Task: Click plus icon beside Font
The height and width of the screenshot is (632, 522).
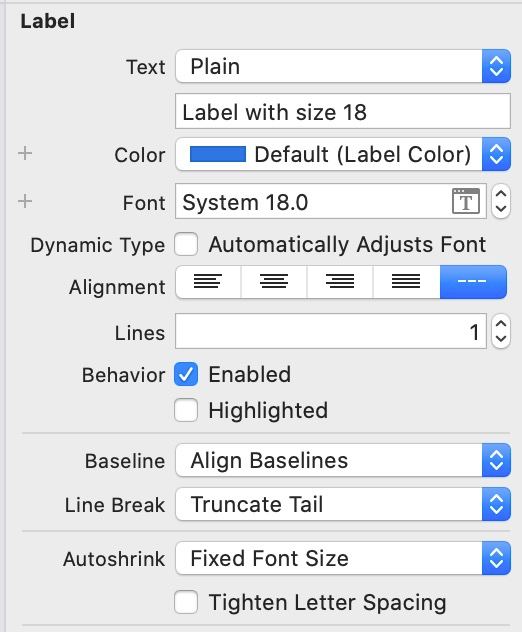Action: [x=25, y=201]
